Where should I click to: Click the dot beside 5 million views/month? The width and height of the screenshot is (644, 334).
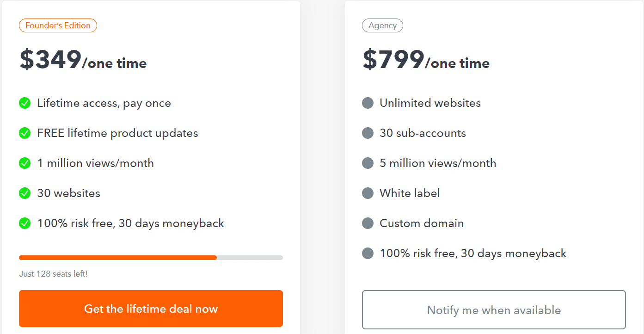coord(368,163)
